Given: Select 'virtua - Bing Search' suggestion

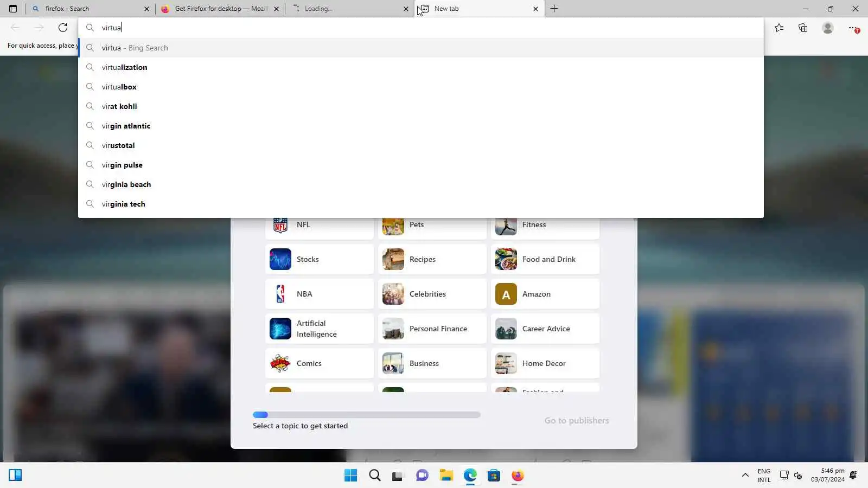Looking at the screenshot, I should pyautogui.click(x=421, y=48).
